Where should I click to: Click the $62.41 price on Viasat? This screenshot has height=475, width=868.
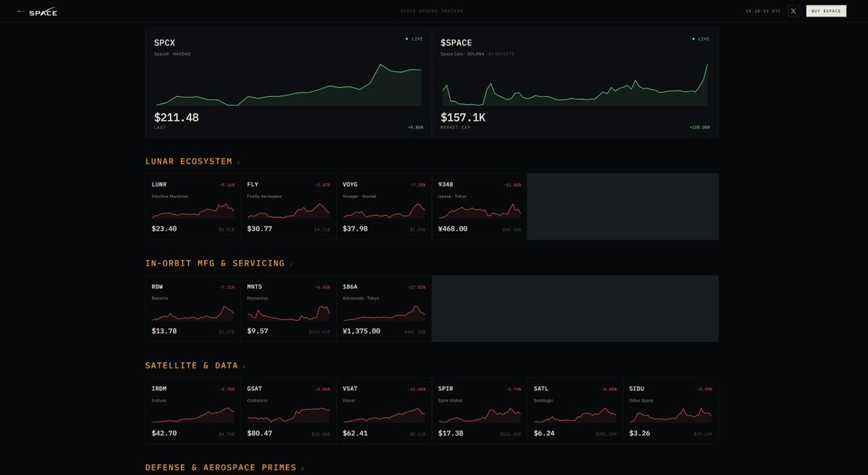coord(355,433)
